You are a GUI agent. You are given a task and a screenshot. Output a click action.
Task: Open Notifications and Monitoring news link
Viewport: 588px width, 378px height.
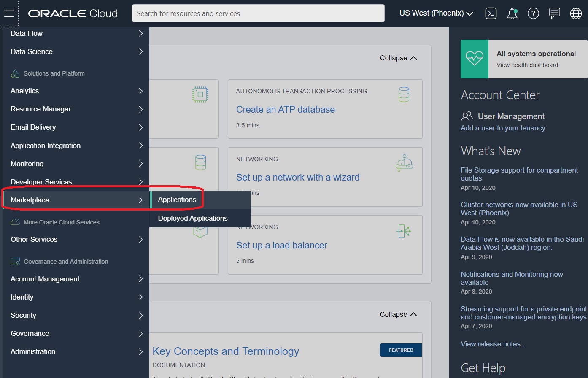512,278
